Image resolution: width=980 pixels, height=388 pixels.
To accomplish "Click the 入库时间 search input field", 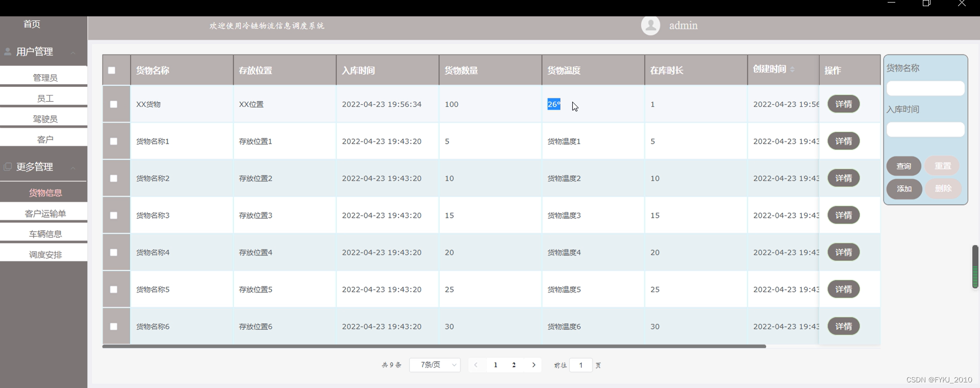I will tap(925, 129).
